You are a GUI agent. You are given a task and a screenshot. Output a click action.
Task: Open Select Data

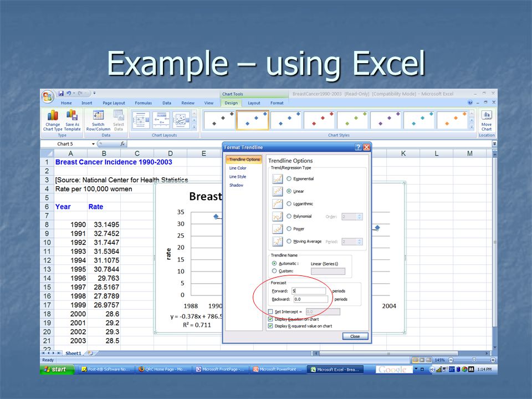tap(119, 120)
